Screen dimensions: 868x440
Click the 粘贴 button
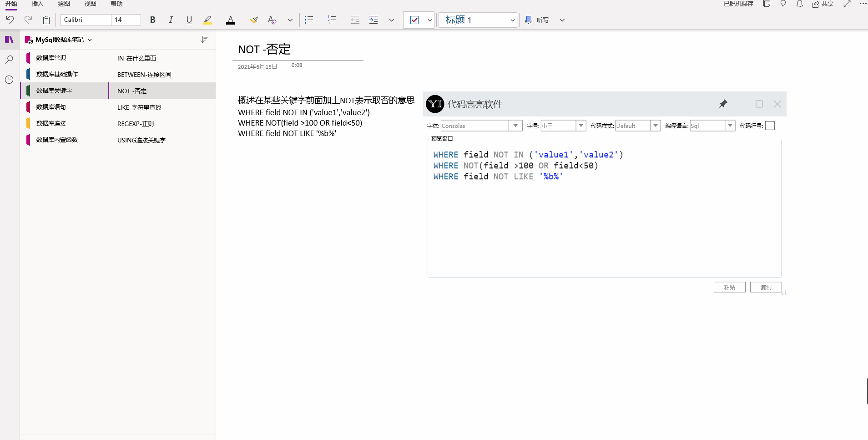pyautogui.click(x=729, y=287)
